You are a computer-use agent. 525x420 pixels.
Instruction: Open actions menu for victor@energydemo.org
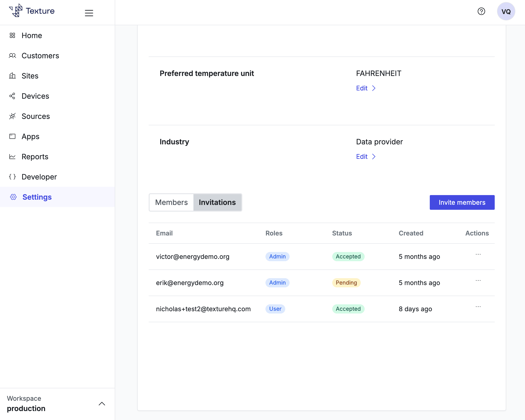tap(478, 254)
